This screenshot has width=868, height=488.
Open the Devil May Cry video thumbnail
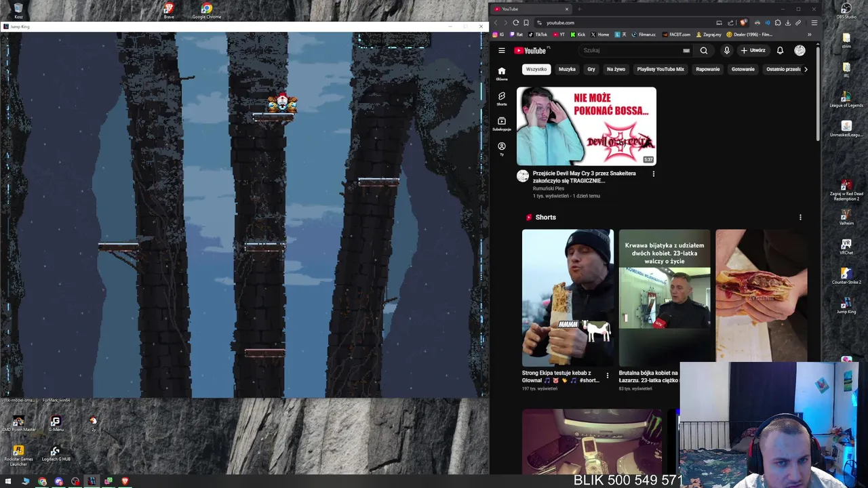[587, 126]
